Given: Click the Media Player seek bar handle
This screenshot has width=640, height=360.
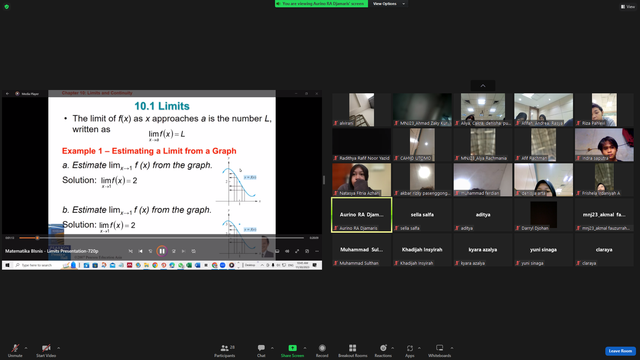Looking at the screenshot, I should coord(37,238).
